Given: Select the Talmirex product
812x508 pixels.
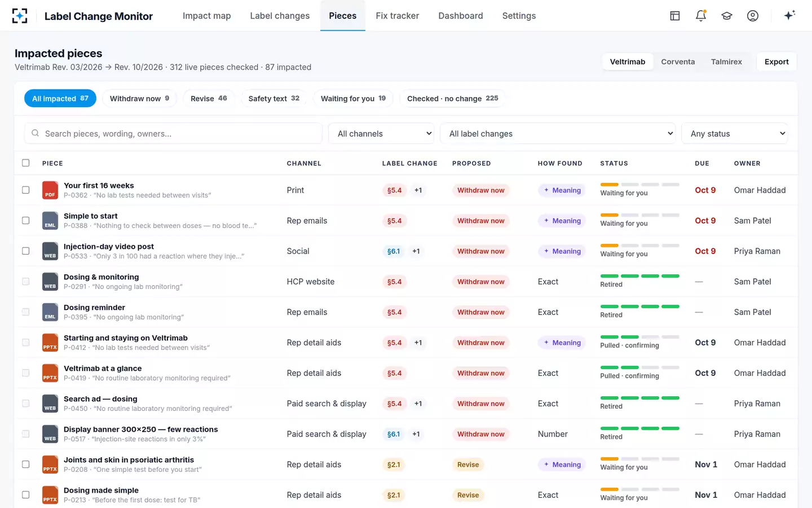Looking at the screenshot, I should pyautogui.click(x=726, y=62).
